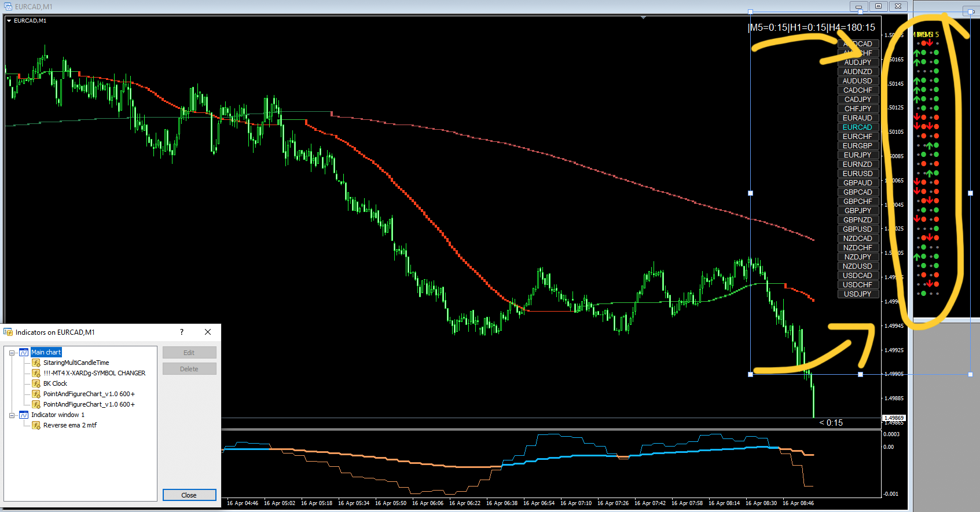Click the Main chart tree item label

point(46,352)
